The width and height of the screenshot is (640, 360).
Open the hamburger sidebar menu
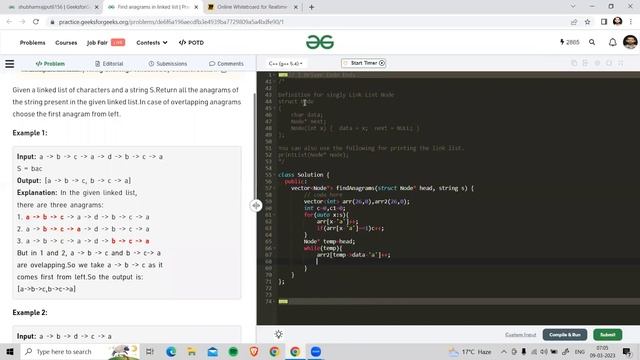point(10,64)
